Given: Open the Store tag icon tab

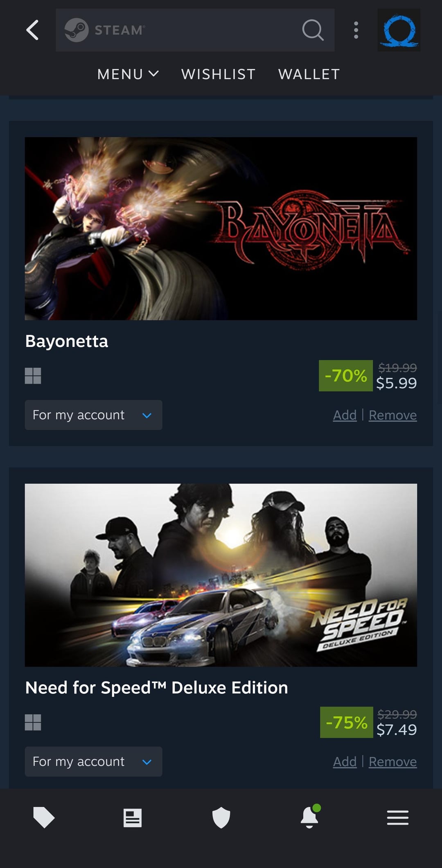Looking at the screenshot, I should 44,817.
